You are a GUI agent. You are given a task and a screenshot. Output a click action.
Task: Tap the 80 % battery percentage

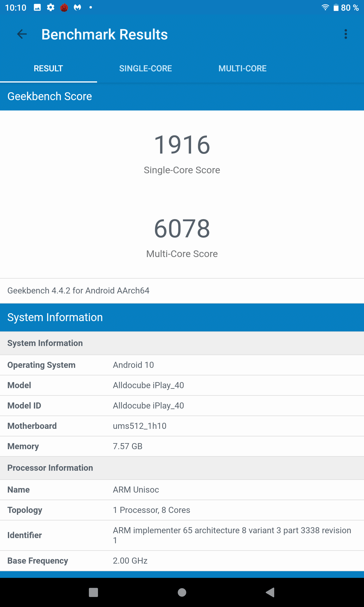point(350,8)
